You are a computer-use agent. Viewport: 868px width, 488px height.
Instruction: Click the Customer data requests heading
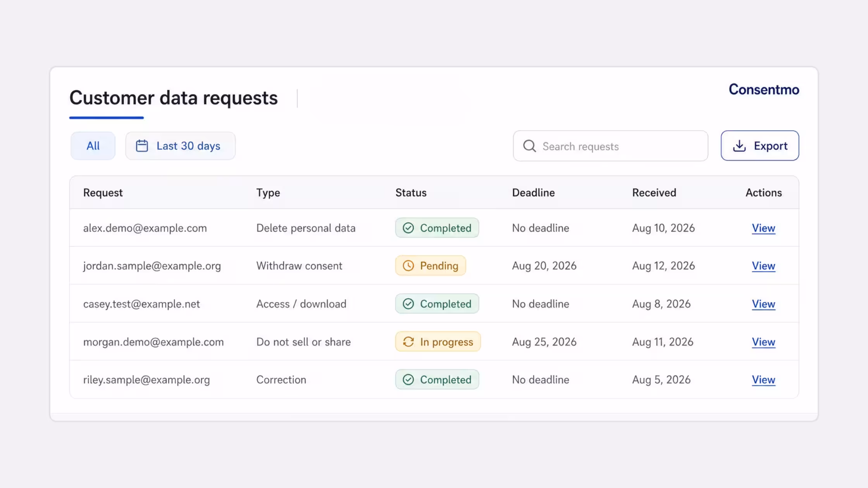(174, 98)
